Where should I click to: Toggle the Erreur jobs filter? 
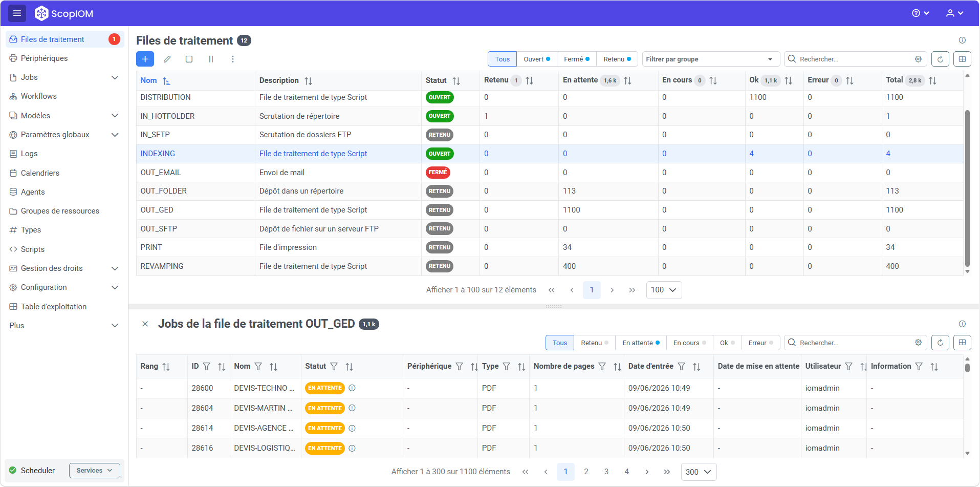(x=760, y=343)
